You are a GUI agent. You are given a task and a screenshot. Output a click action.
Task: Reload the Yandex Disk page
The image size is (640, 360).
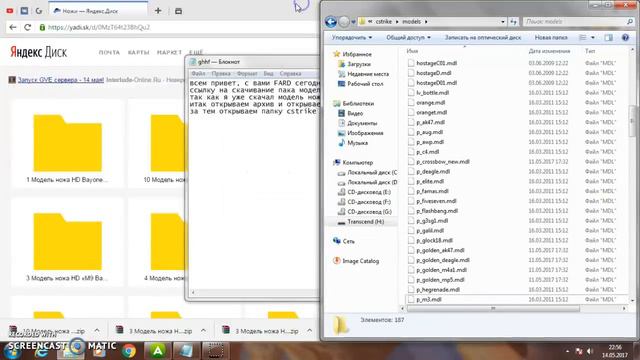click(x=27, y=27)
